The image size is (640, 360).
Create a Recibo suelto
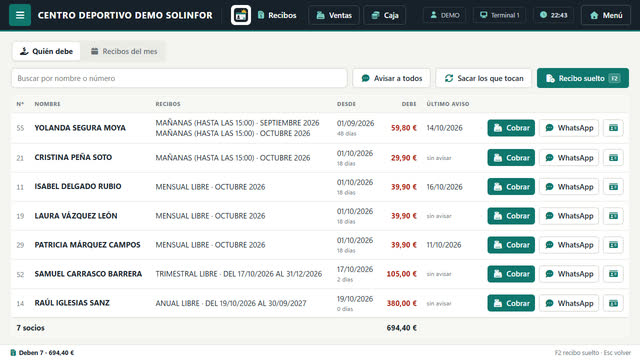[583, 78]
